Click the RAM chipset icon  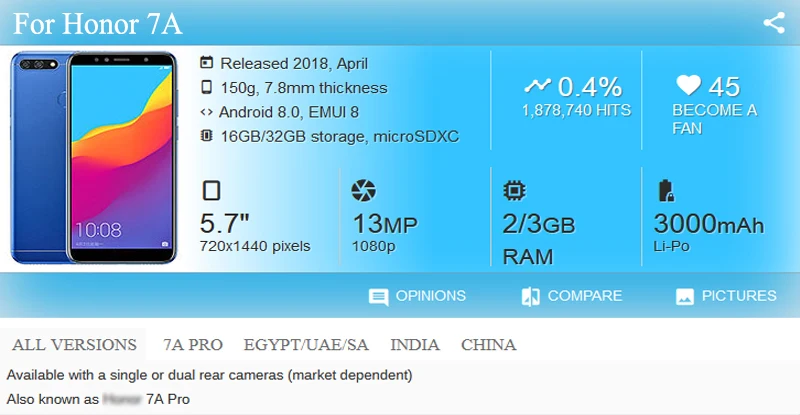(514, 190)
